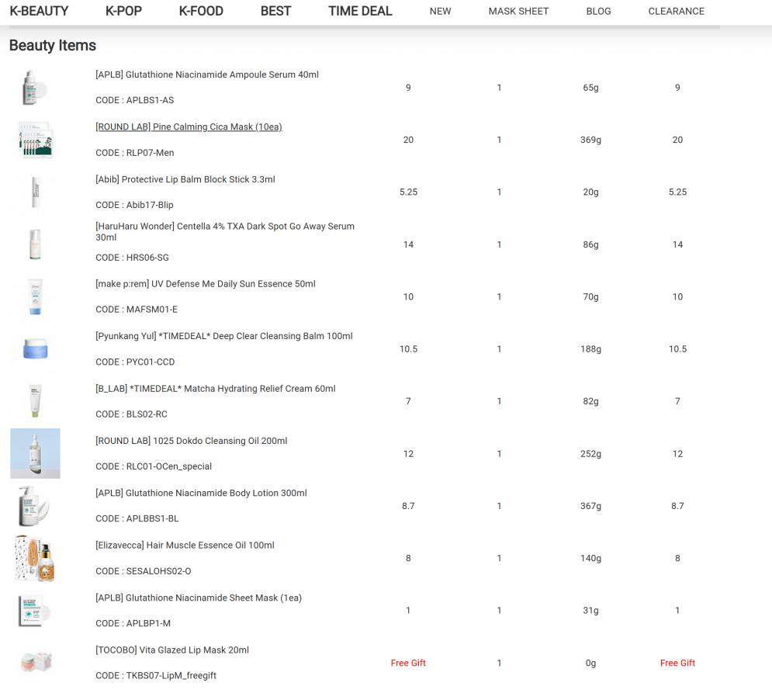Screen dimensions: 772x700
Task: Click the APLB Ampoule Serum thumbnail
Action: click(35, 88)
